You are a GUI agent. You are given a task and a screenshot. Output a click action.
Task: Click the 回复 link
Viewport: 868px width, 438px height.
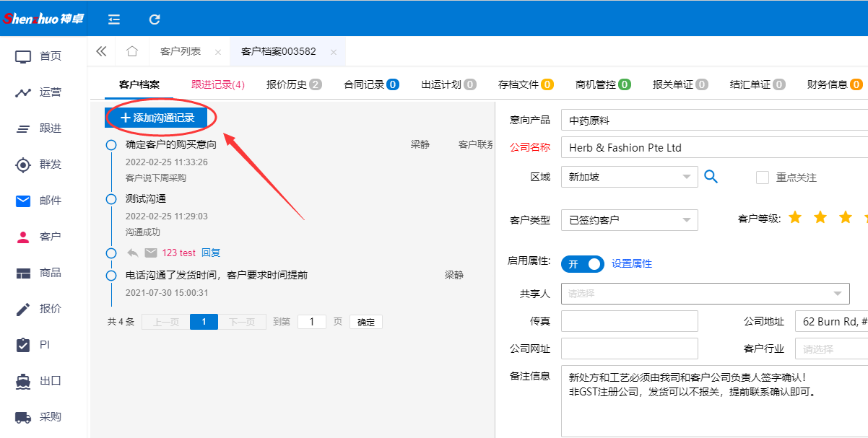point(211,253)
